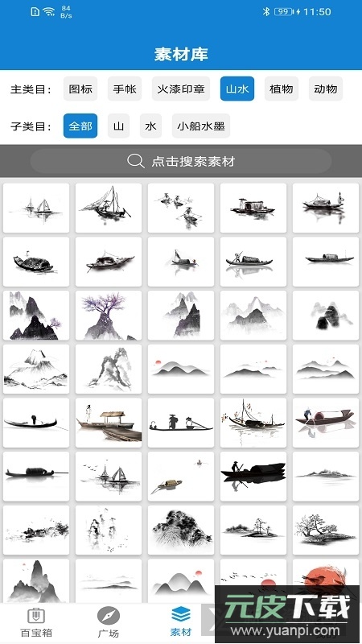Viewport: 362px width, 644px height.
Task: Select the 手帐 main category
Action: 125,89
